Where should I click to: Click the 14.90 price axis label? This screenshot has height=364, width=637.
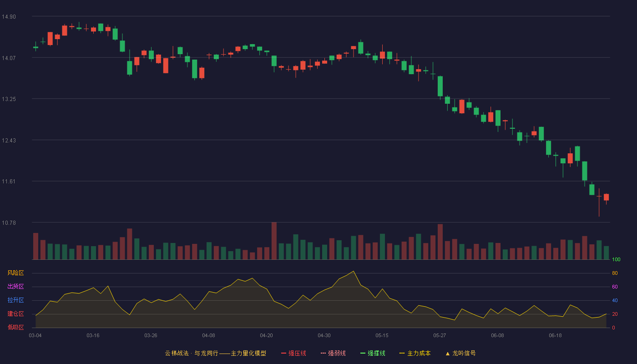tap(8, 16)
